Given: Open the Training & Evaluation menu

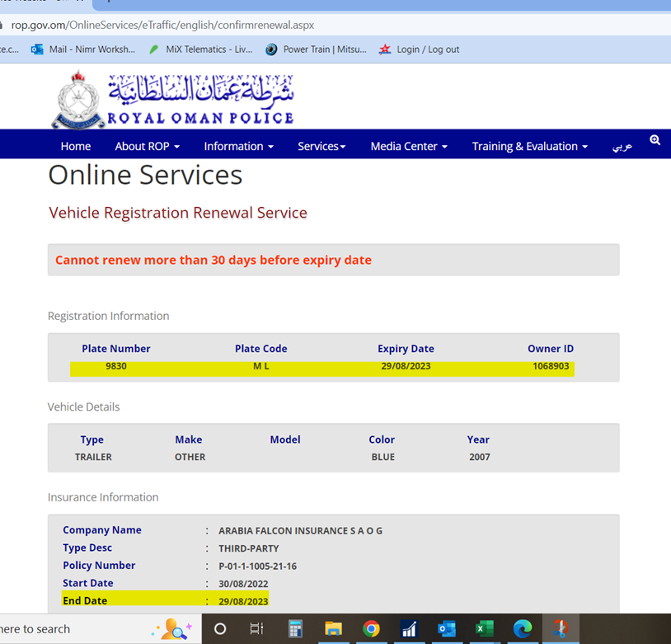Looking at the screenshot, I should click(529, 146).
